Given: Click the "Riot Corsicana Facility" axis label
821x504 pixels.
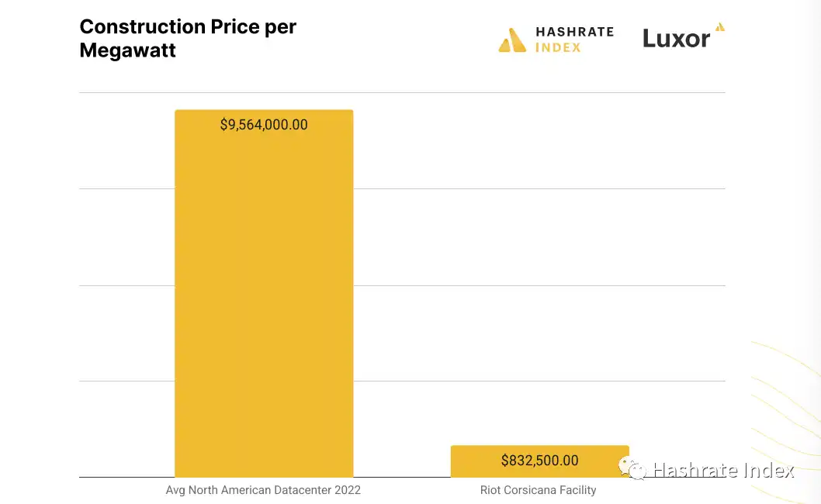Looking at the screenshot, I should pyautogui.click(x=538, y=490).
